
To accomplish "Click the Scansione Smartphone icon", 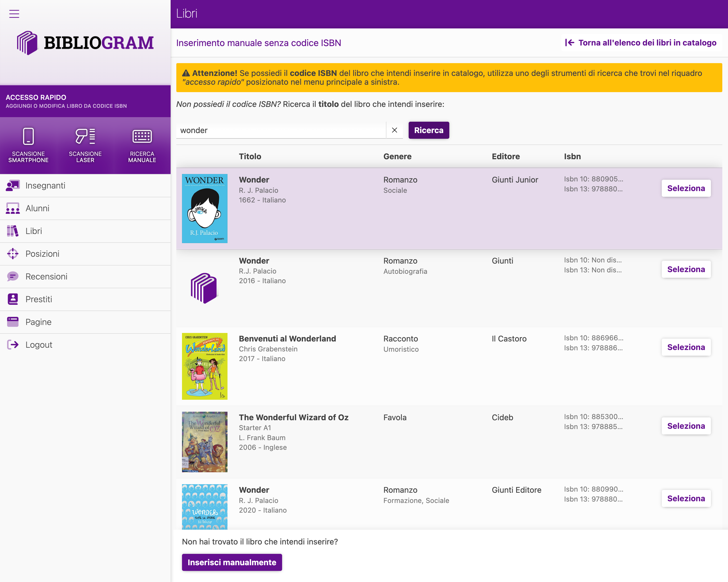I will [x=28, y=136].
